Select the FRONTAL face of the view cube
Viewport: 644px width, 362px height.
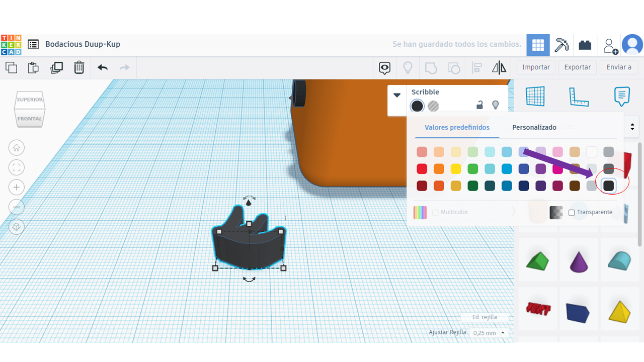[x=30, y=119]
